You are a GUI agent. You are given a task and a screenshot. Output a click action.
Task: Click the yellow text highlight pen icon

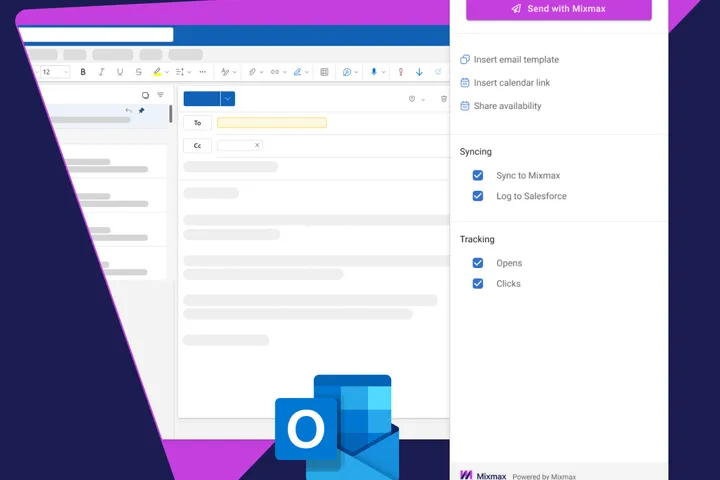click(x=157, y=72)
